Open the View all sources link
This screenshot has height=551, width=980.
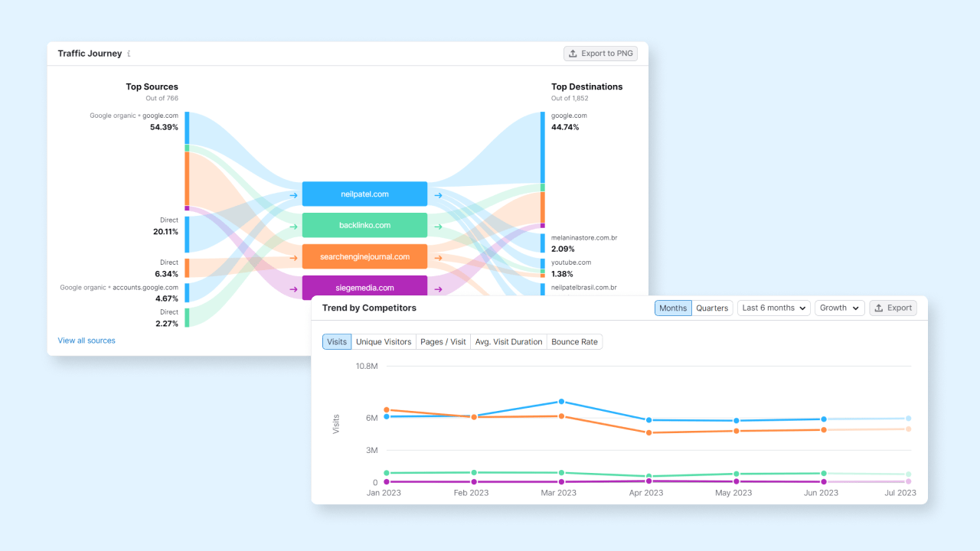tap(87, 341)
